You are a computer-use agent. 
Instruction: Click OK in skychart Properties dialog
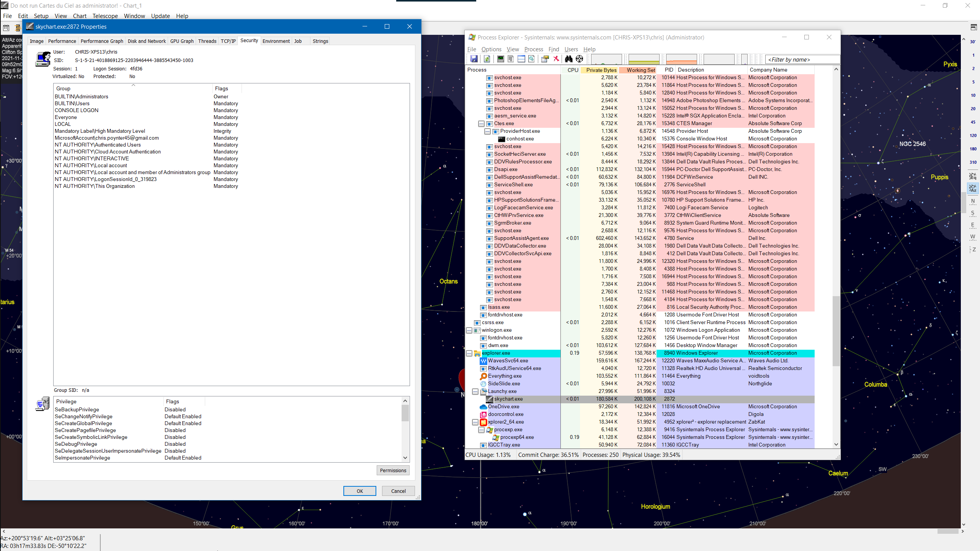tap(360, 491)
